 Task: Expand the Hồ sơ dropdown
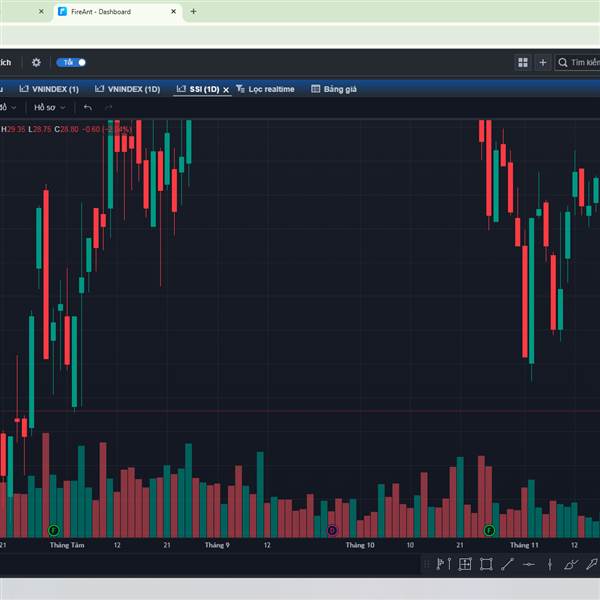tap(50, 108)
